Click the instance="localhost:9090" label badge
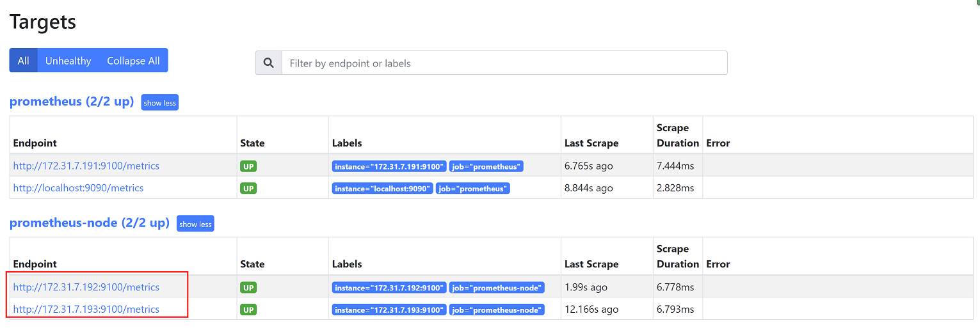Viewport: 980px width, 330px height. point(383,189)
